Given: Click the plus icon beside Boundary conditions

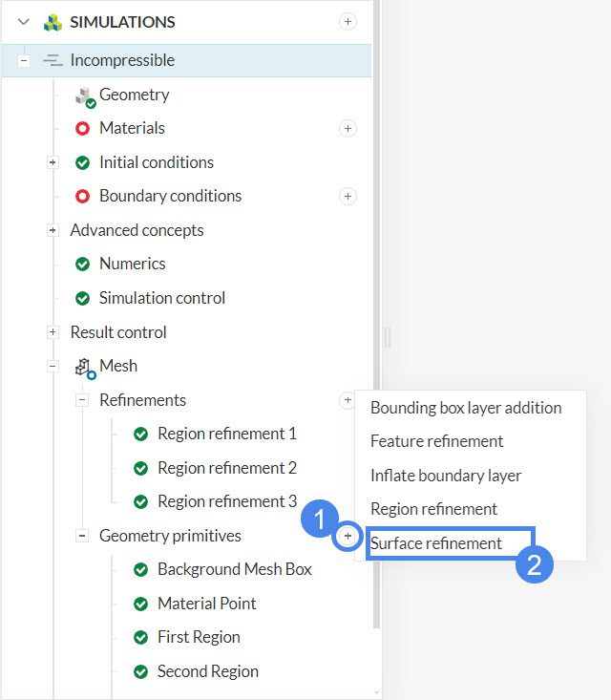Looking at the screenshot, I should (x=348, y=196).
